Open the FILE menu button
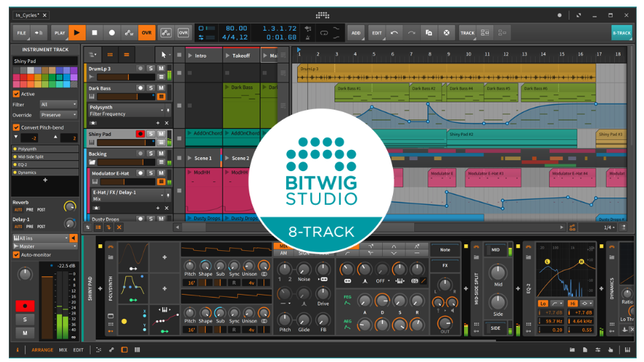The image size is (644, 362). (x=21, y=33)
